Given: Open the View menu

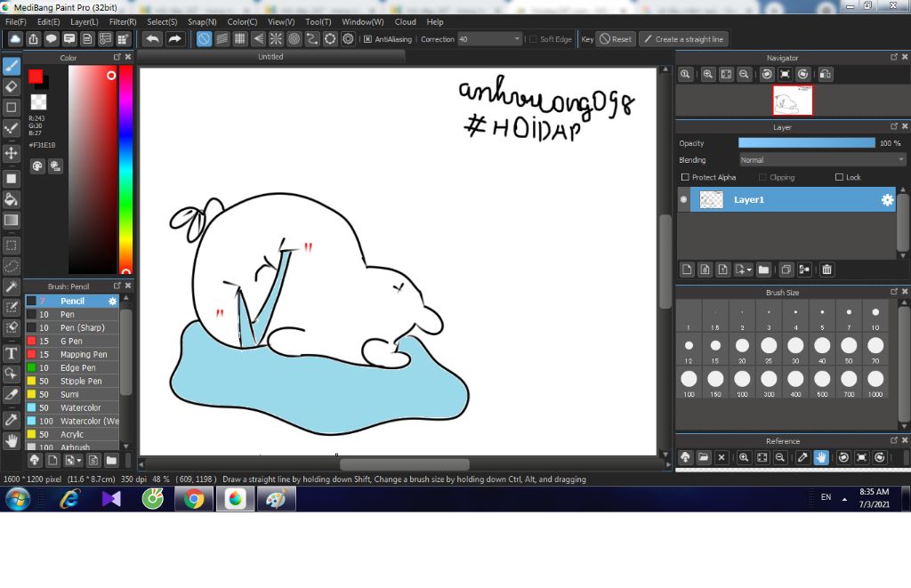Looking at the screenshot, I should tap(281, 21).
